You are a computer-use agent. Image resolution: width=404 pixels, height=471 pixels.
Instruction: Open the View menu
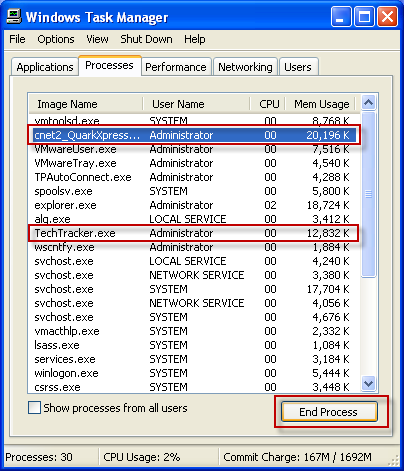pos(97,39)
